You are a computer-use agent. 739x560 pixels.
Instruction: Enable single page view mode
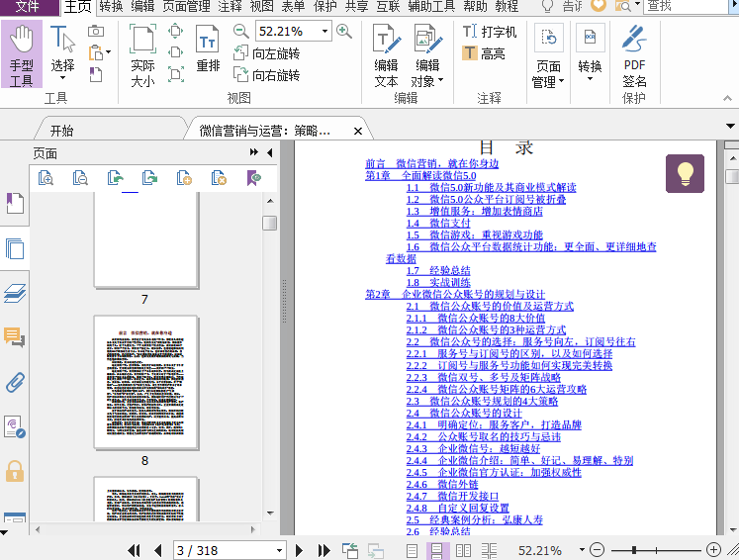pyautogui.click(x=412, y=550)
